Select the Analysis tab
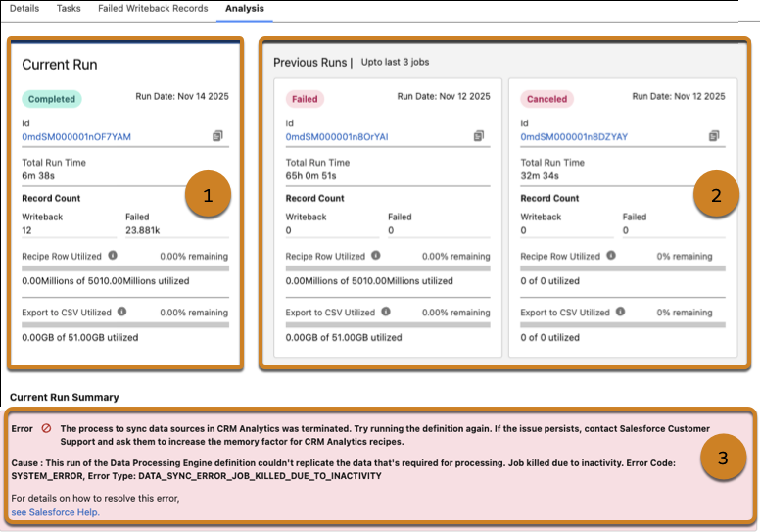This screenshot has width=760, height=532. [245, 8]
